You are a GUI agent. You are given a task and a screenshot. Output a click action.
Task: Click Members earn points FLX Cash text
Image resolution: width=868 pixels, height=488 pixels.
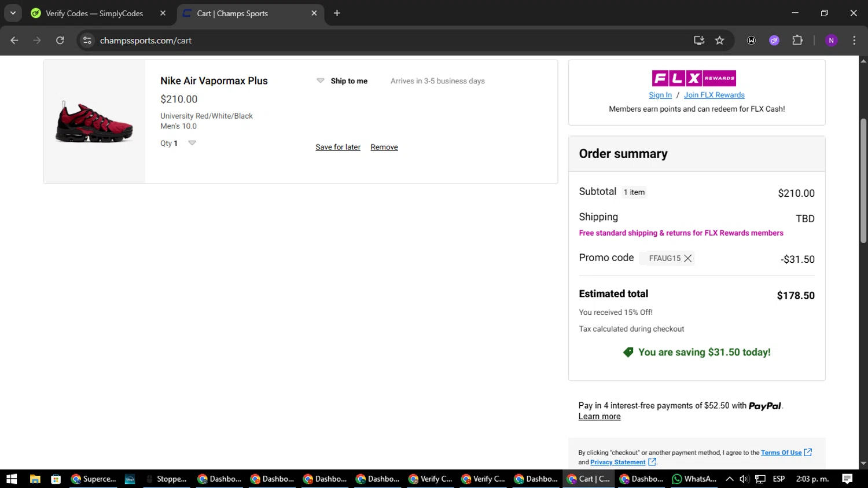click(697, 109)
